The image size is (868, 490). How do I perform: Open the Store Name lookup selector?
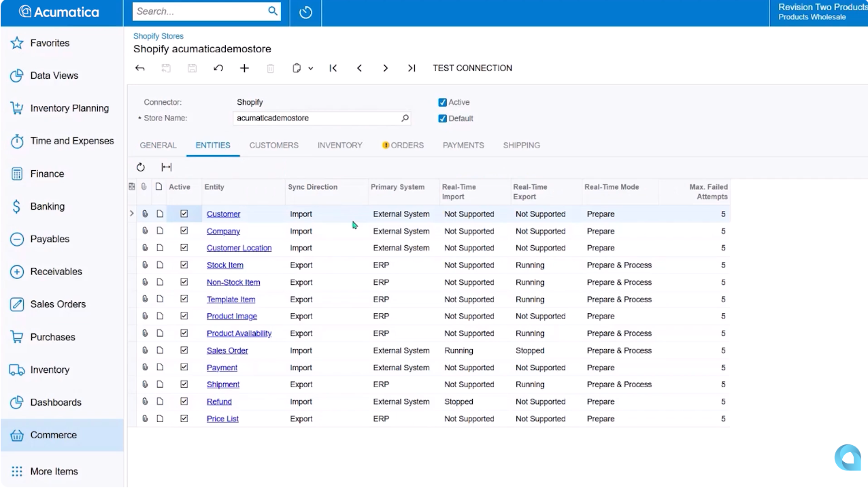405,118
